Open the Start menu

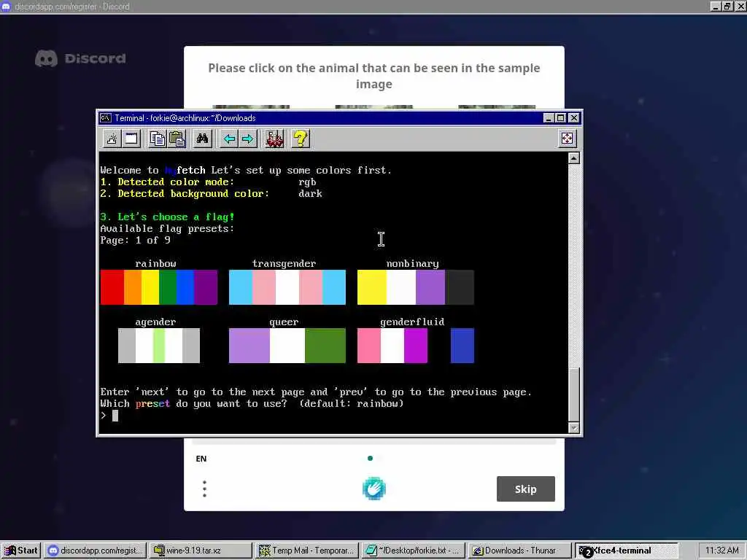(x=21, y=551)
